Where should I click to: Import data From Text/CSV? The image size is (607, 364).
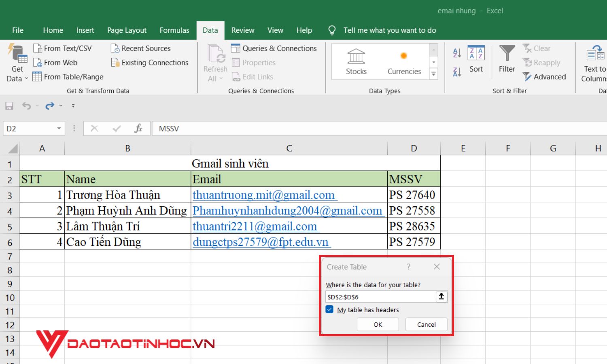coord(63,49)
